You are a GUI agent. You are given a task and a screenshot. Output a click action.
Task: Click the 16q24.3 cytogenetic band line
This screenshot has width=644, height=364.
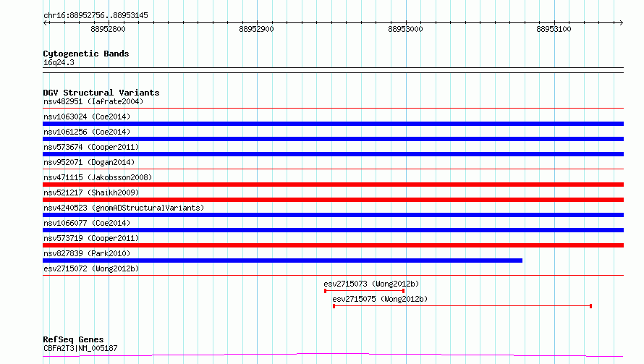[x=333, y=70]
